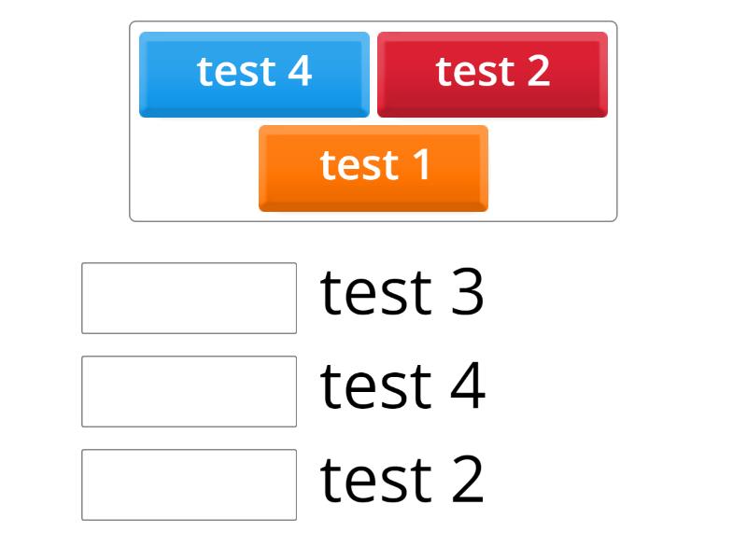Click blank tray space right of orange tile
Image resolution: width=747 pixels, height=560 pixels.
click(552, 169)
